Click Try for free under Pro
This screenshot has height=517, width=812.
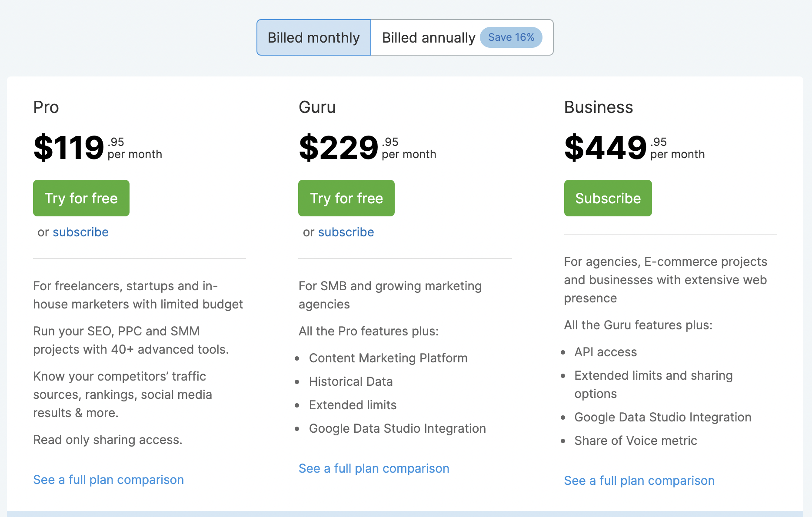pos(81,198)
